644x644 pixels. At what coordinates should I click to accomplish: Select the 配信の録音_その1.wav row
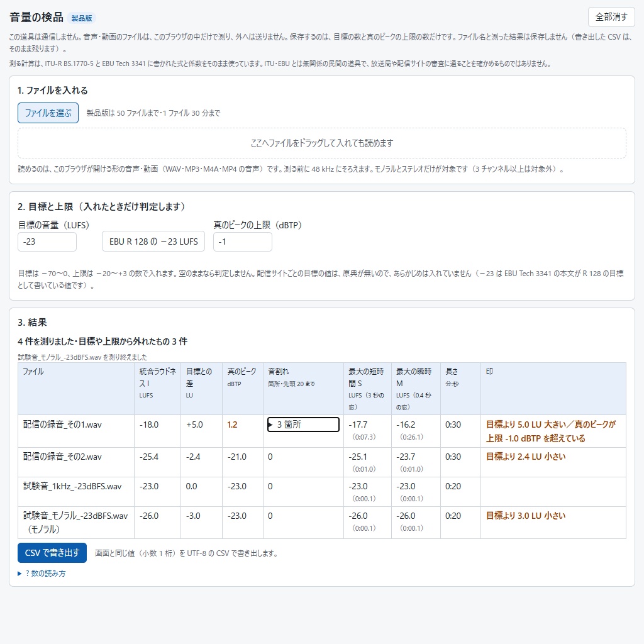[321, 431]
